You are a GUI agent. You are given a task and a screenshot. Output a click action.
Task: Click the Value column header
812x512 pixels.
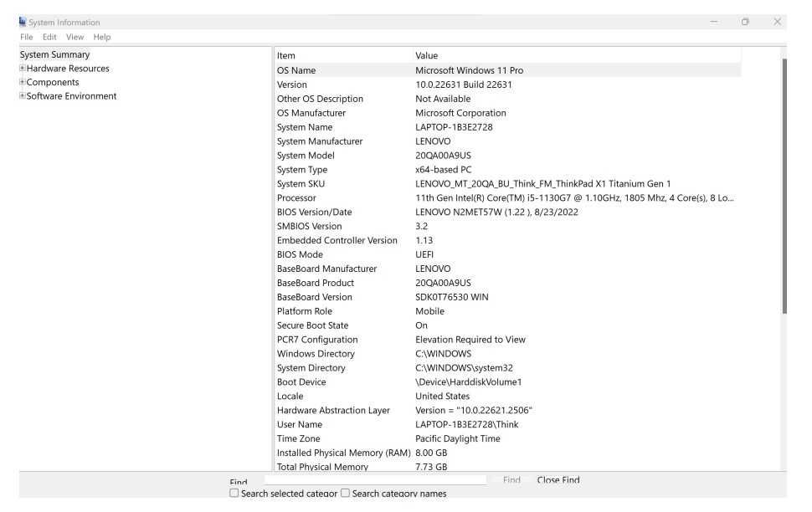coord(577,55)
